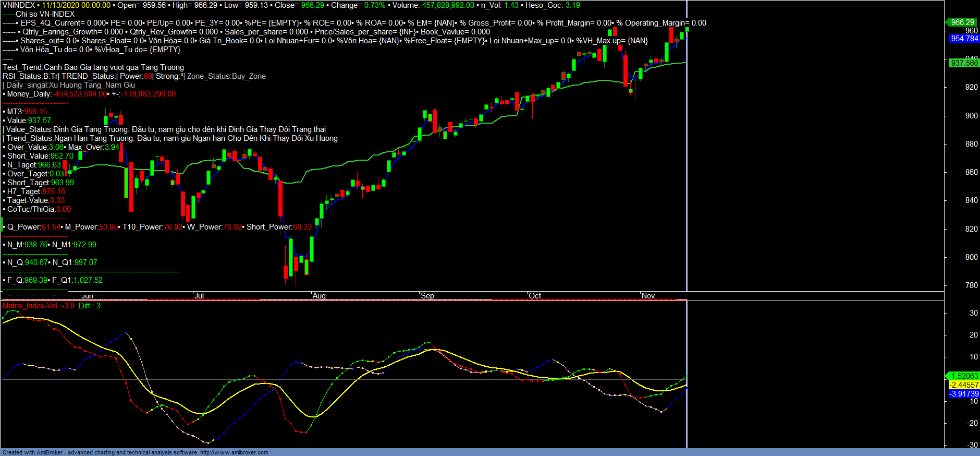
Task: Click the Nov month marker
Action: click(648, 296)
